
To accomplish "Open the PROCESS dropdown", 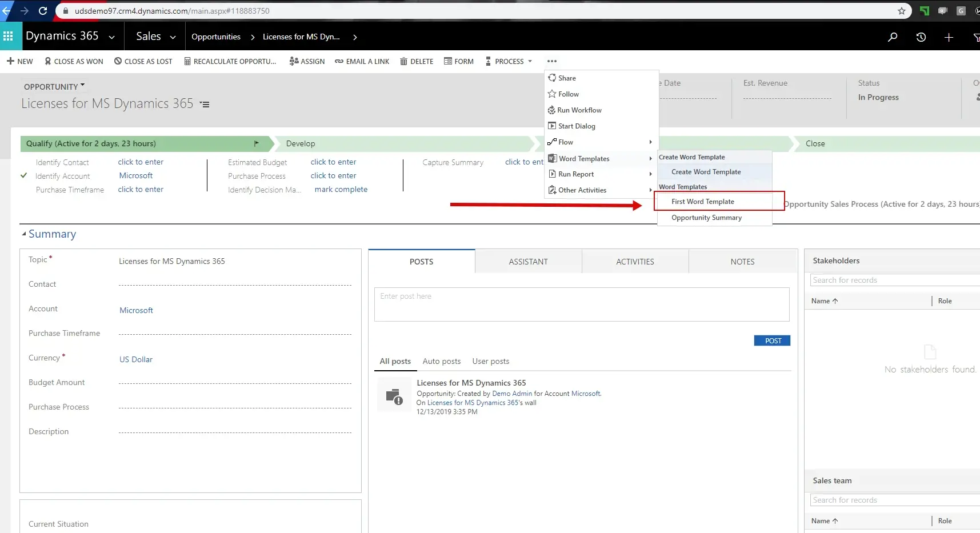I will point(509,61).
